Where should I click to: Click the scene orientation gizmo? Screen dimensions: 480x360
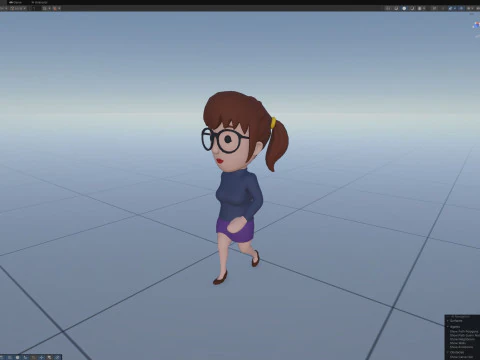tap(476, 25)
